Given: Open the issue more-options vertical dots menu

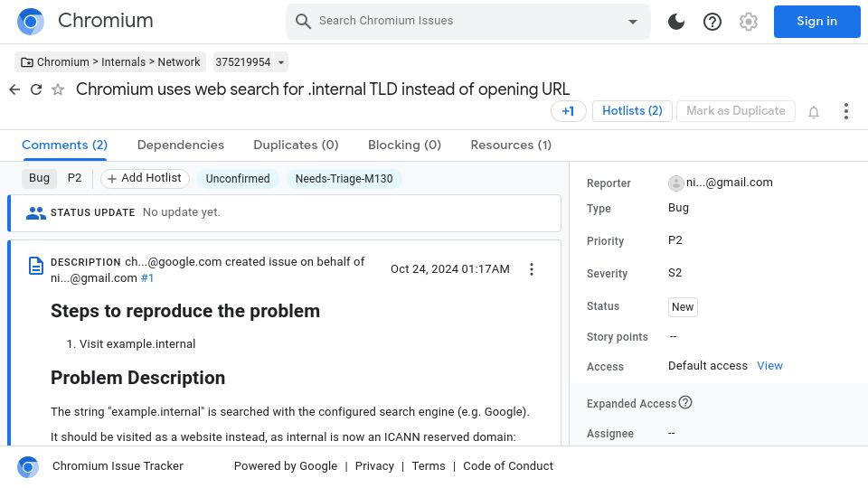Looking at the screenshot, I should pyautogui.click(x=846, y=111).
